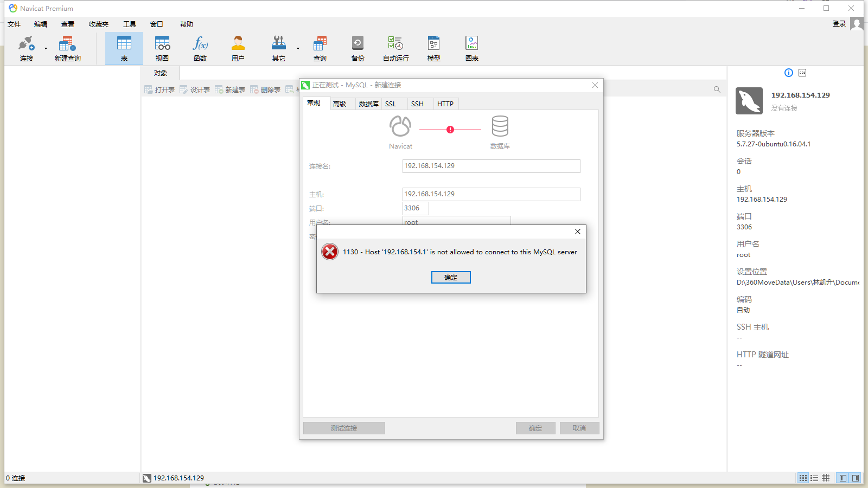The width and height of the screenshot is (868, 488).
Task: Click the 其它 others toolbar icon
Action: click(x=279, y=48)
